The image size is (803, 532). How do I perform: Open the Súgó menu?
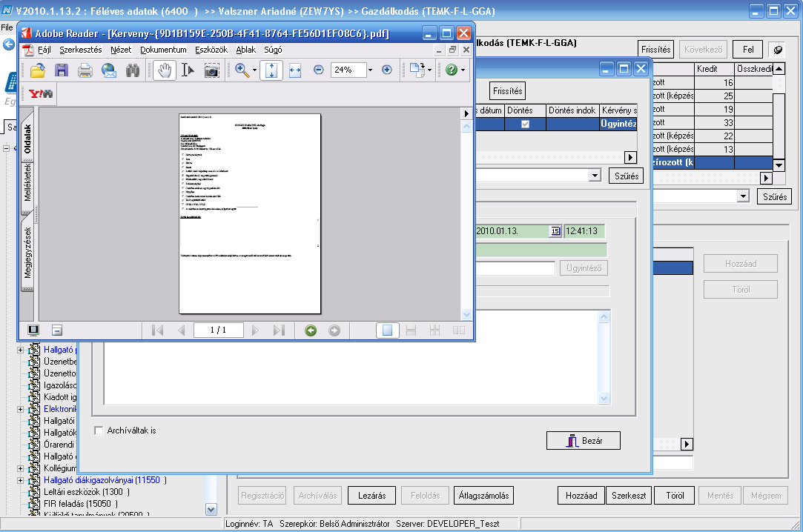pos(273,50)
